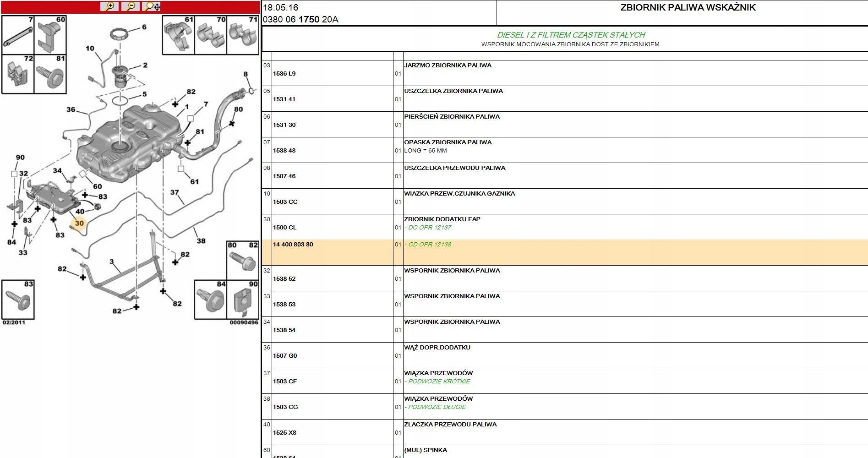
Task: Click thumbnail 90 clip nut detail
Action: (243, 300)
